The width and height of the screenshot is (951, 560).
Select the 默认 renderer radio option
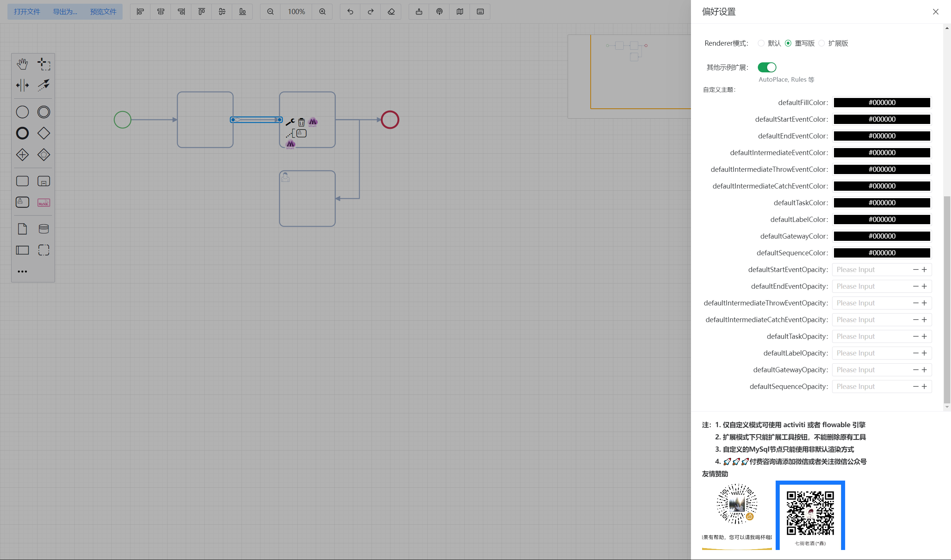(x=761, y=43)
